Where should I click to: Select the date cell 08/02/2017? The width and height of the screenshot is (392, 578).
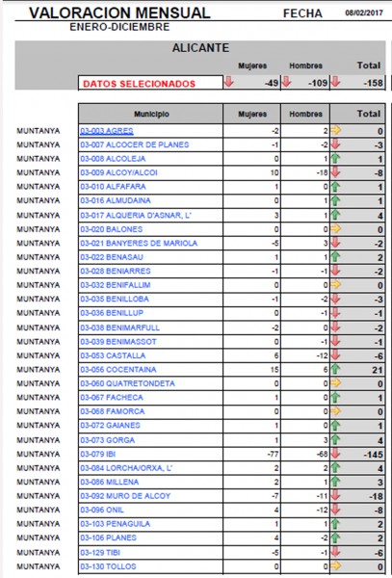coord(362,13)
